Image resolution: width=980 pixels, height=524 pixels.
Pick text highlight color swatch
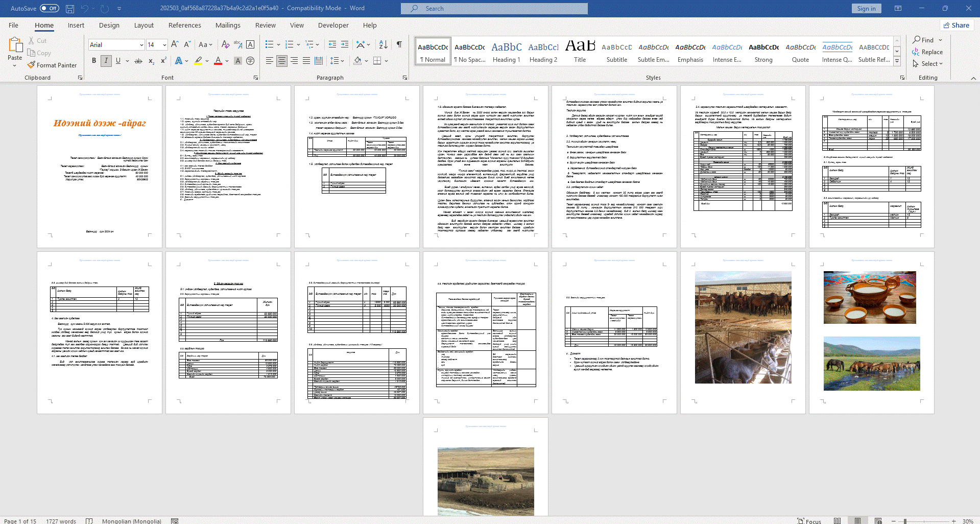tap(198, 61)
